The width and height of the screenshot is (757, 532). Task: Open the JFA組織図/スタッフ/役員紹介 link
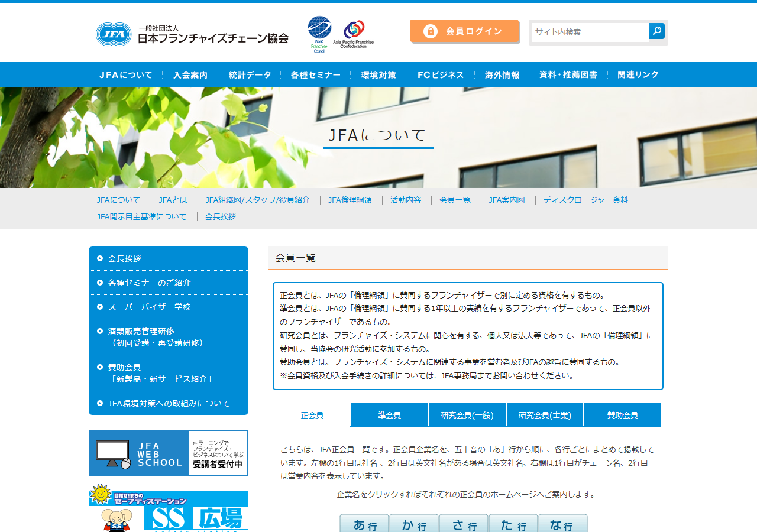[258, 200]
